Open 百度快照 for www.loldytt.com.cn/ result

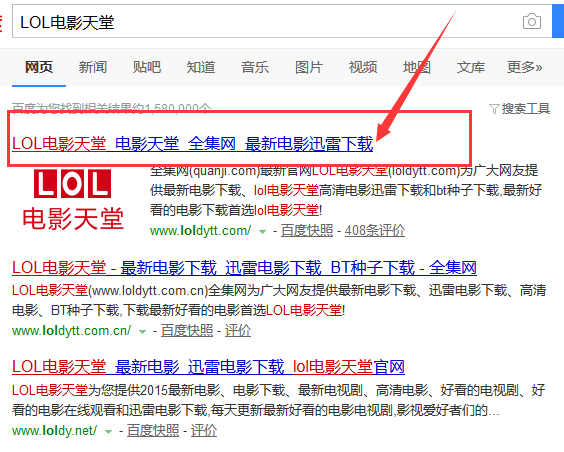tap(187, 330)
